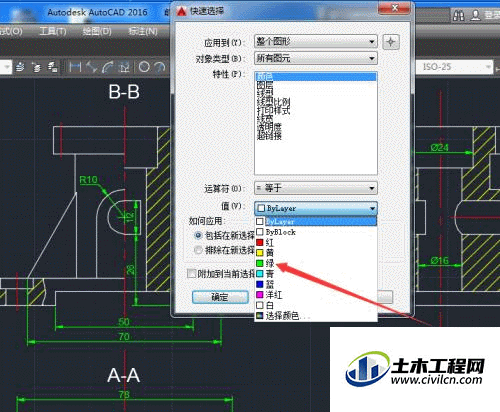The height and width of the screenshot is (412, 500).
Task: Pick the 红 red color entry
Action: (x=316, y=242)
